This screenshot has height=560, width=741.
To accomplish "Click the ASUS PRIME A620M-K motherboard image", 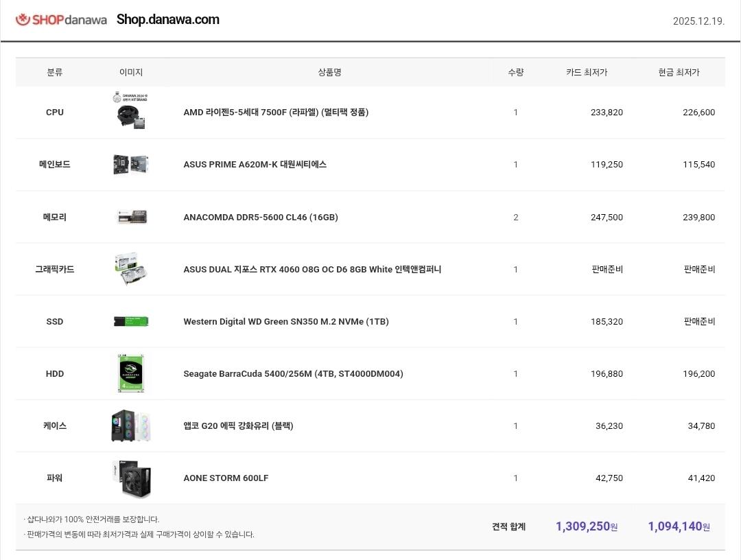I will pos(131,164).
